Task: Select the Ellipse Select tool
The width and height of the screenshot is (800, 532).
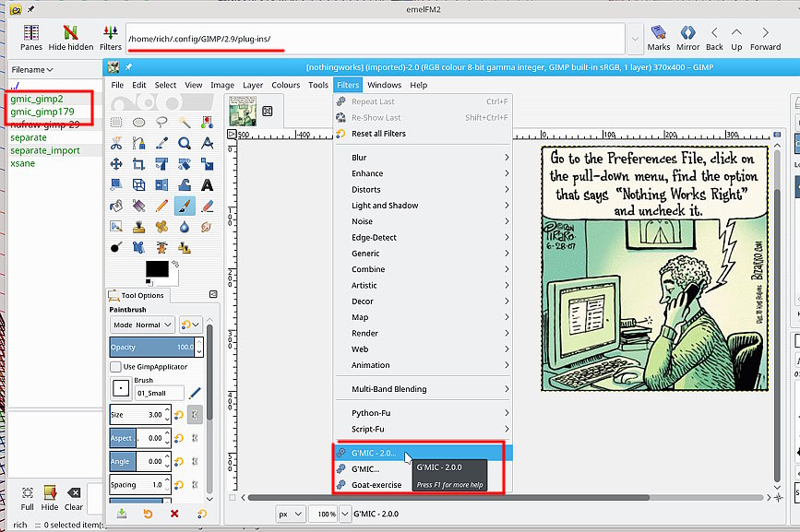Action: (x=138, y=123)
